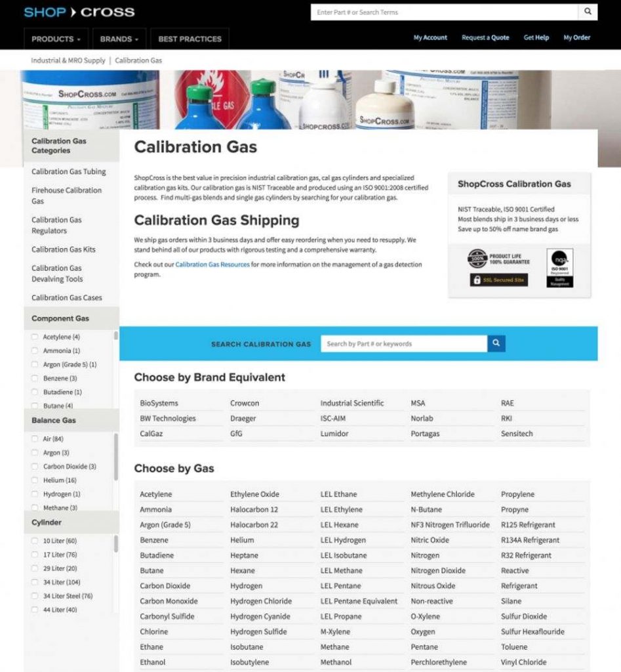Choose Hydrogen Sulfide gas
The width and height of the screenshot is (621, 672).
coord(258,632)
